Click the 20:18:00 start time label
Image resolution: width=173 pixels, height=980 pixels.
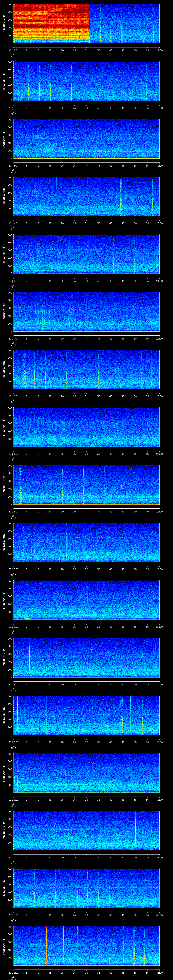(x=13, y=166)
